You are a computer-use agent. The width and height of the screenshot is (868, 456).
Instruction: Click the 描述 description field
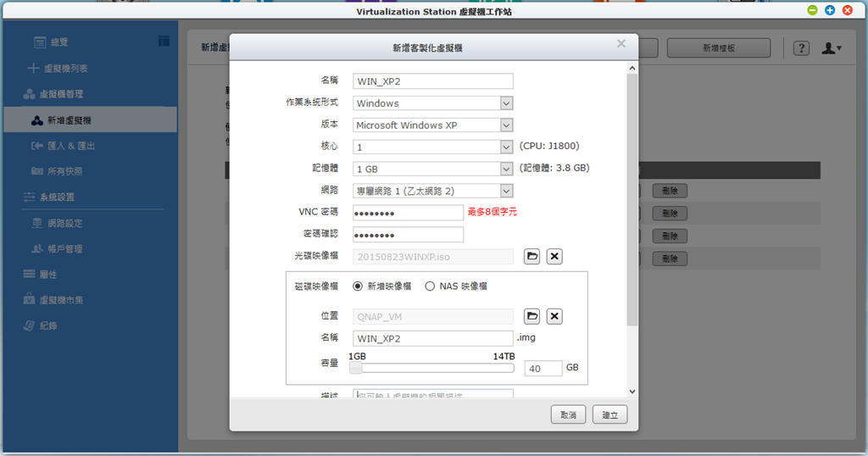click(x=433, y=394)
